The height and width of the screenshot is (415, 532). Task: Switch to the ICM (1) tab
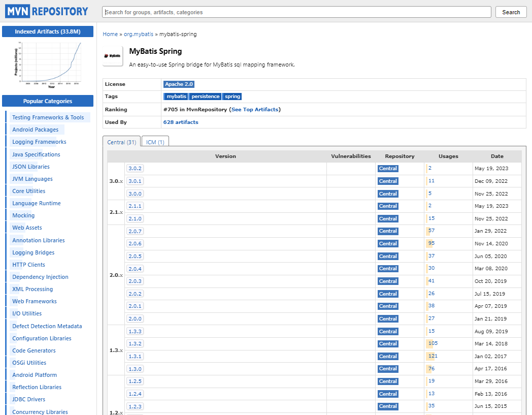coord(155,142)
